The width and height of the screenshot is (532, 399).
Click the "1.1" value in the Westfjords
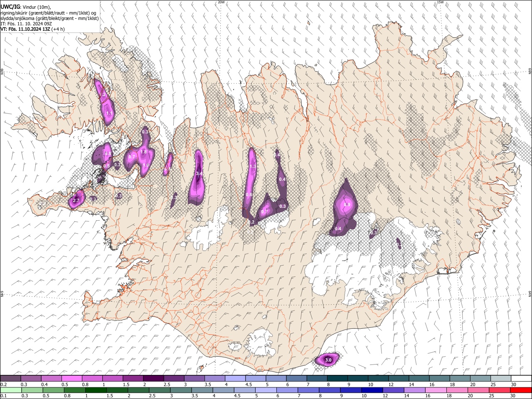(109, 113)
